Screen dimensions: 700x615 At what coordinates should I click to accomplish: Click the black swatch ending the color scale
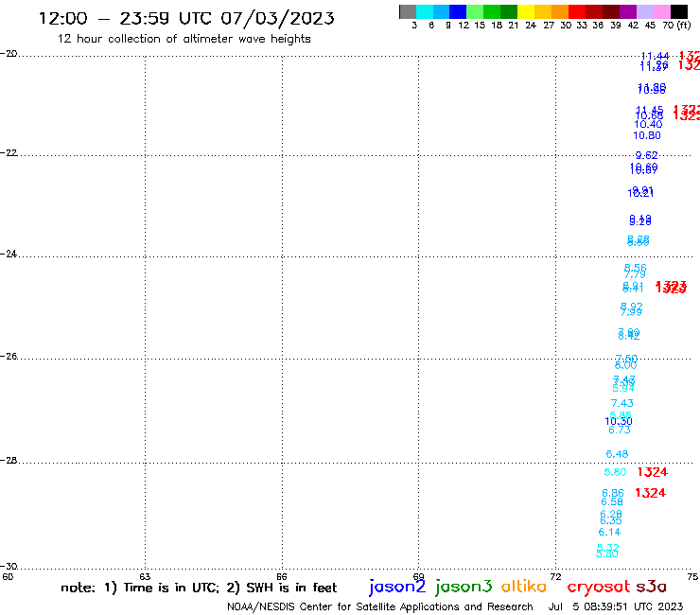coord(679,11)
